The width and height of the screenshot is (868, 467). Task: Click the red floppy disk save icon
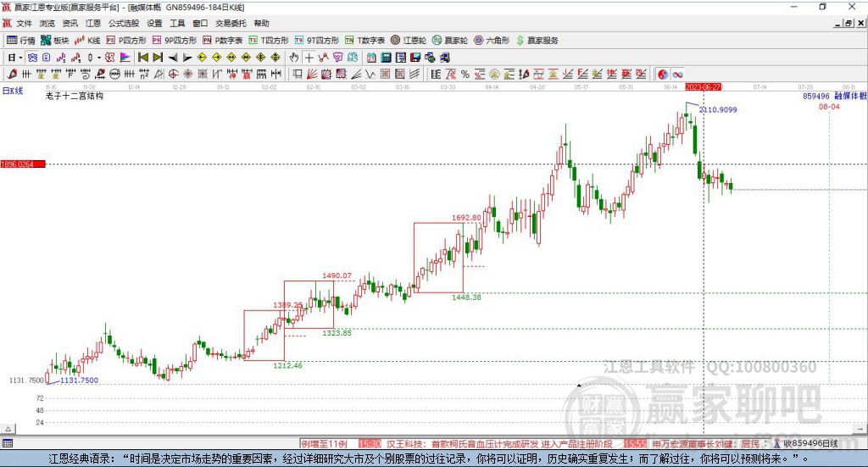pos(415,58)
